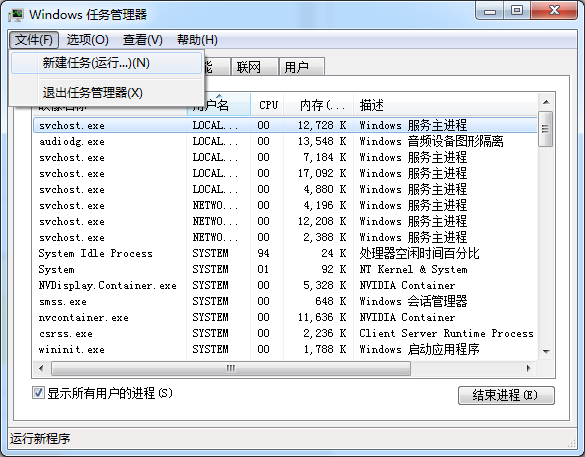The width and height of the screenshot is (585, 457).
Task: Click the scroll down arrow of process list
Action: point(546,351)
